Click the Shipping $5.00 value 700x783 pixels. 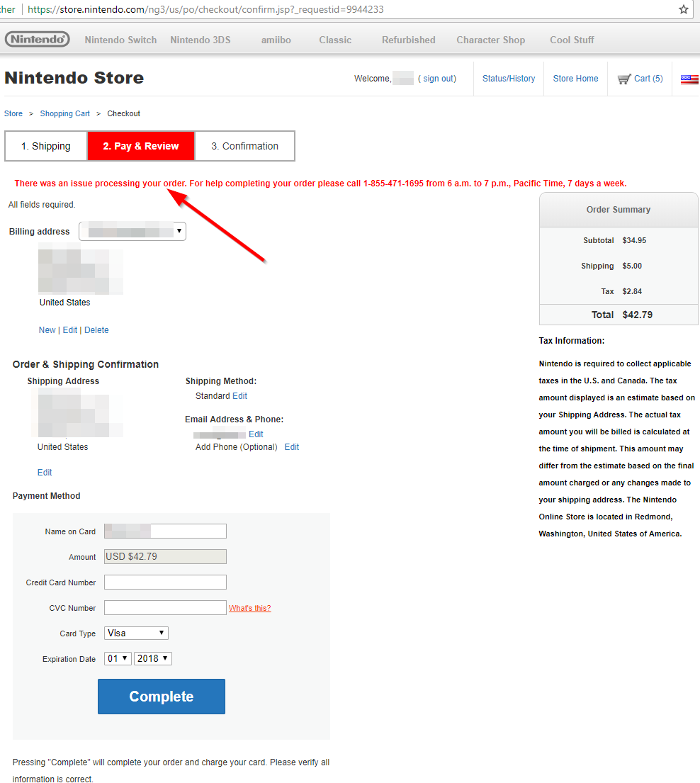(632, 266)
